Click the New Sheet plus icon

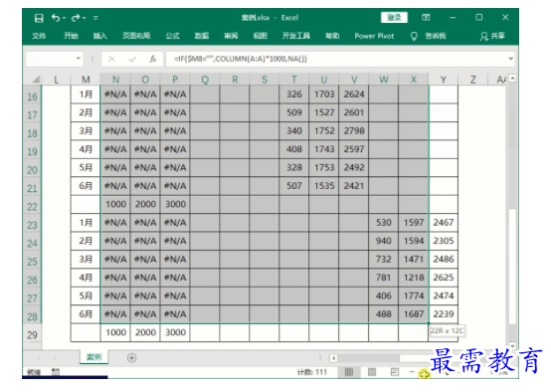[x=131, y=358]
